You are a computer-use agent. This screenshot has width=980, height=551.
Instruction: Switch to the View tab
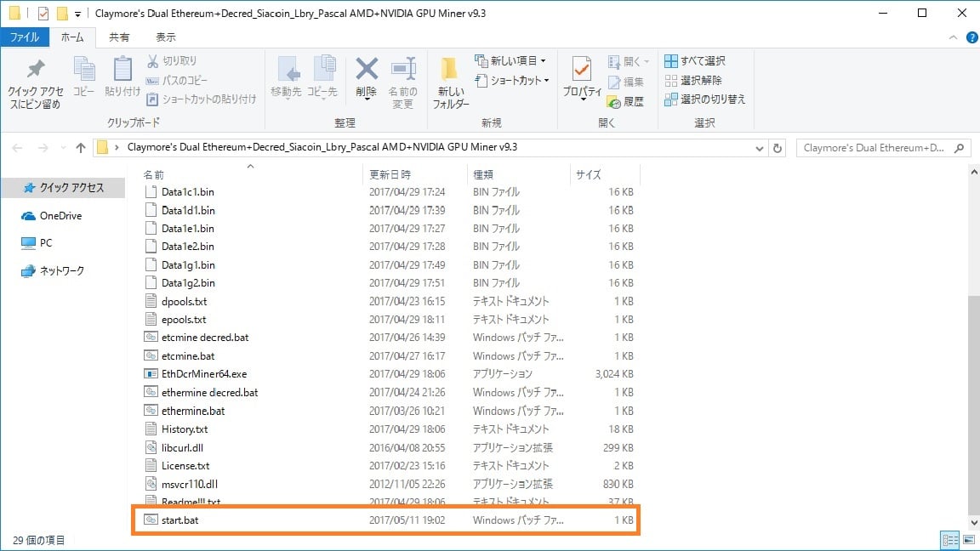click(166, 37)
